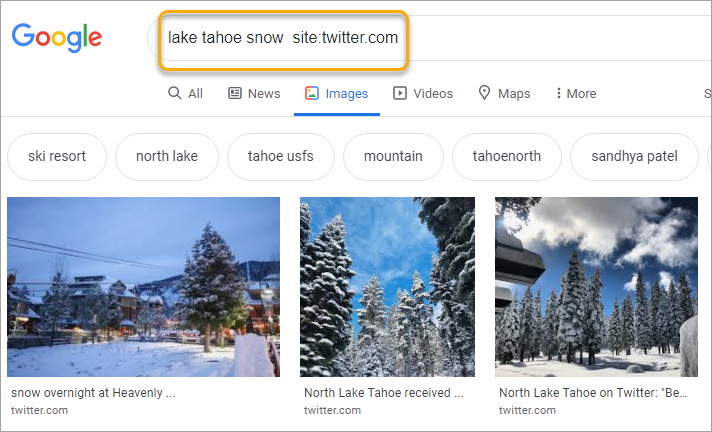The width and height of the screenshot is (712, 432).
Task: Select the tahoenorth filter chip
Action: [x=507, y=157]
